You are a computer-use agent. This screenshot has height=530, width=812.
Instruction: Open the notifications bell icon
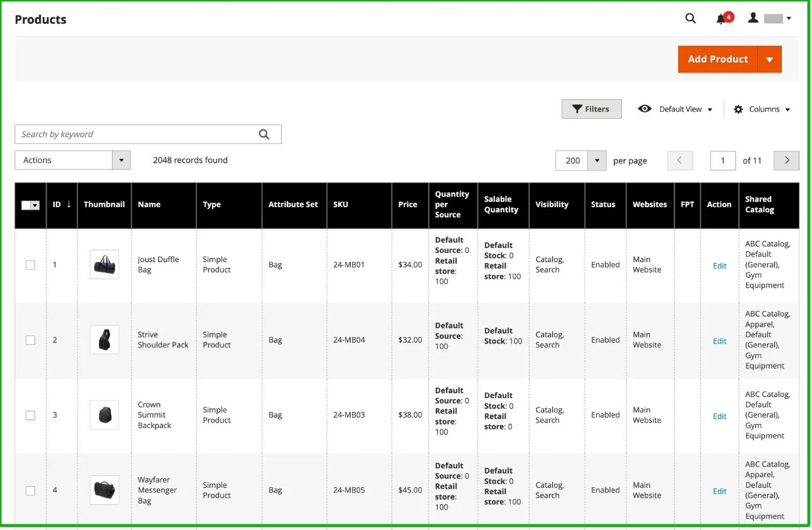[722, 19]
